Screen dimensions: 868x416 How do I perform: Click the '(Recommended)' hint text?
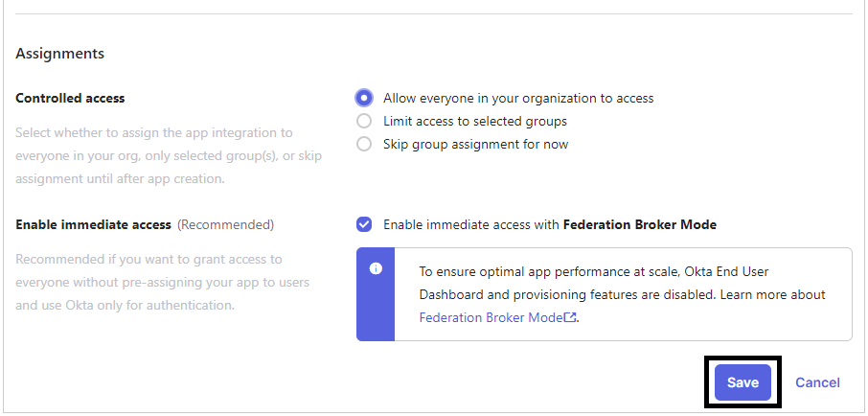coord(226,224)
